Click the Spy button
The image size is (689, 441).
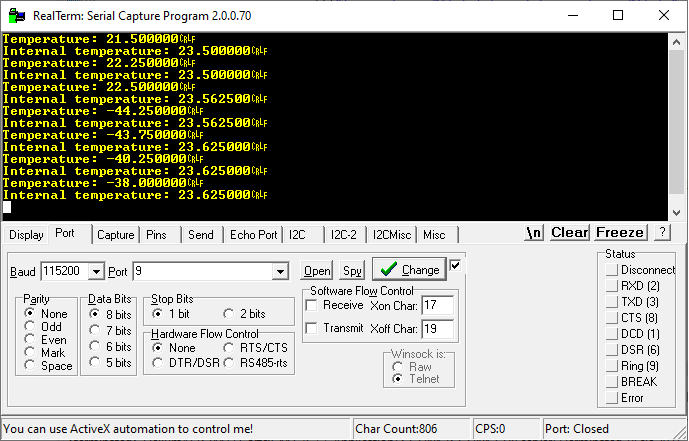[x=352, y=271]
